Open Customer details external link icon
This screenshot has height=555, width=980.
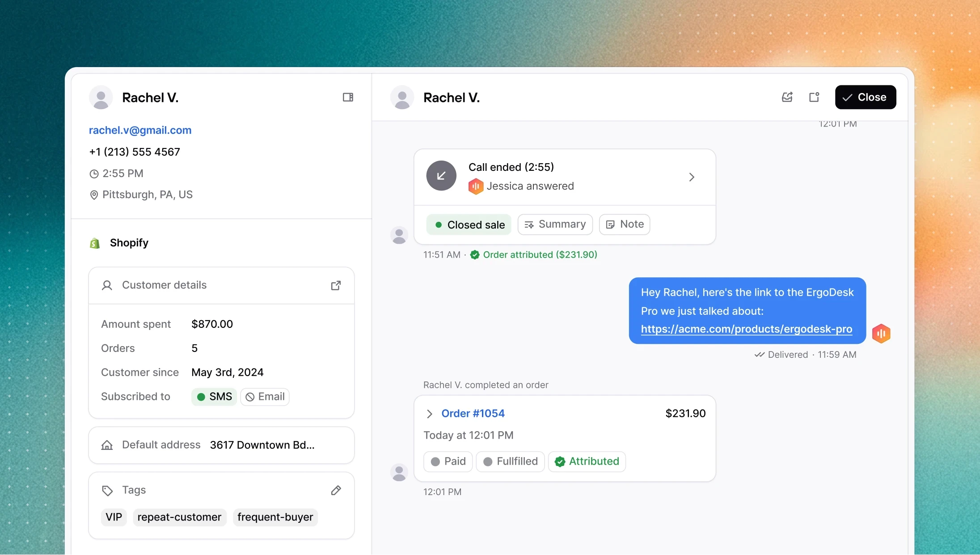coord(336,285)
